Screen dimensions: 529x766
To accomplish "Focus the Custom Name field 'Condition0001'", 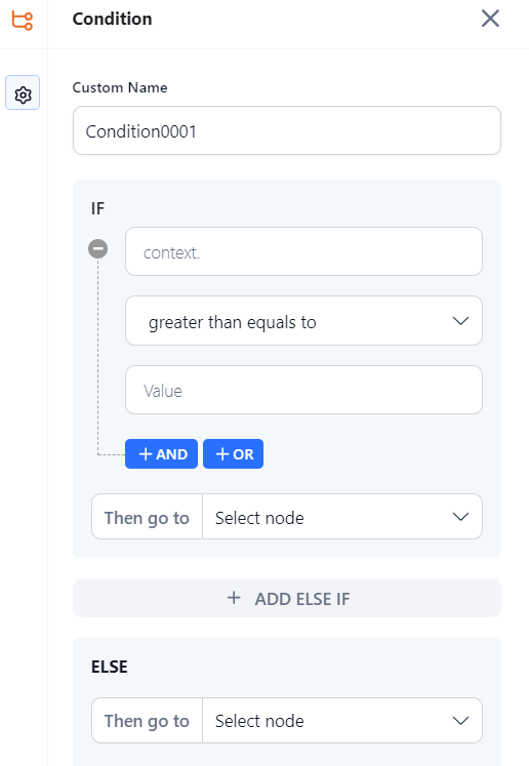I will point(287,131).
